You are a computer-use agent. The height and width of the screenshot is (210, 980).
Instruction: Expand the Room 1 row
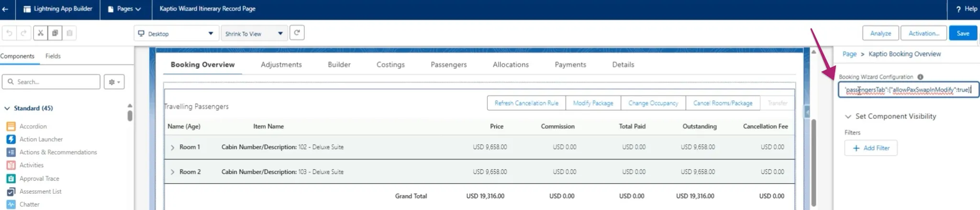point(172,147)
